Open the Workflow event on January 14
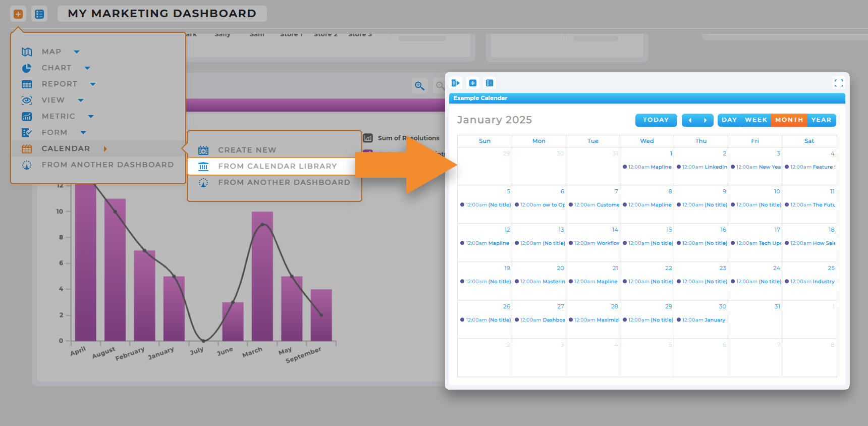The image size is (868, 426). point(593,243)
